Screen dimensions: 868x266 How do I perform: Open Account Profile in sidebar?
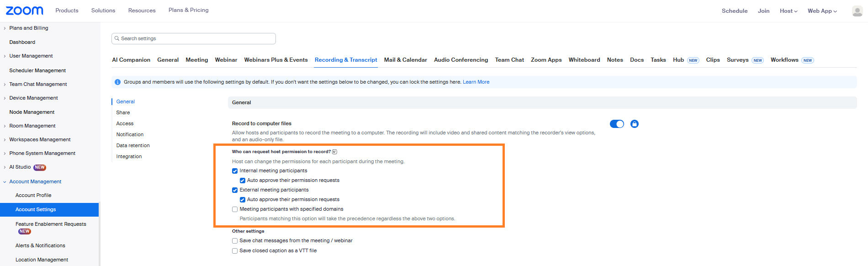(x=33, y=195)
